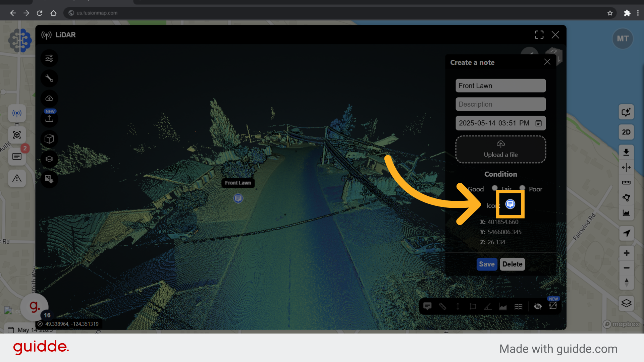Open the warning alerts map tool
Image resolution: width=644 pixels, height=362 pixels.
tap(17, 178)
